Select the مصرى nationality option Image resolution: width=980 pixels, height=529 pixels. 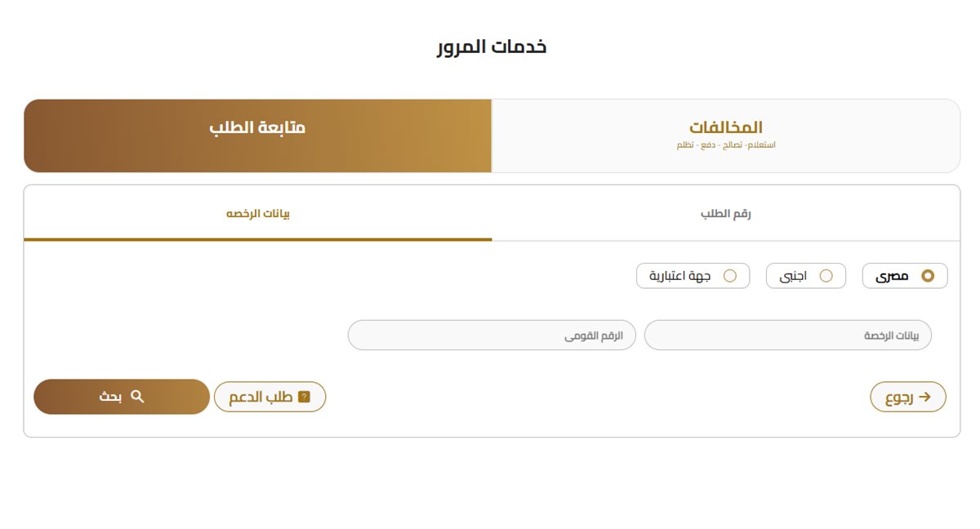pos(904,276)
